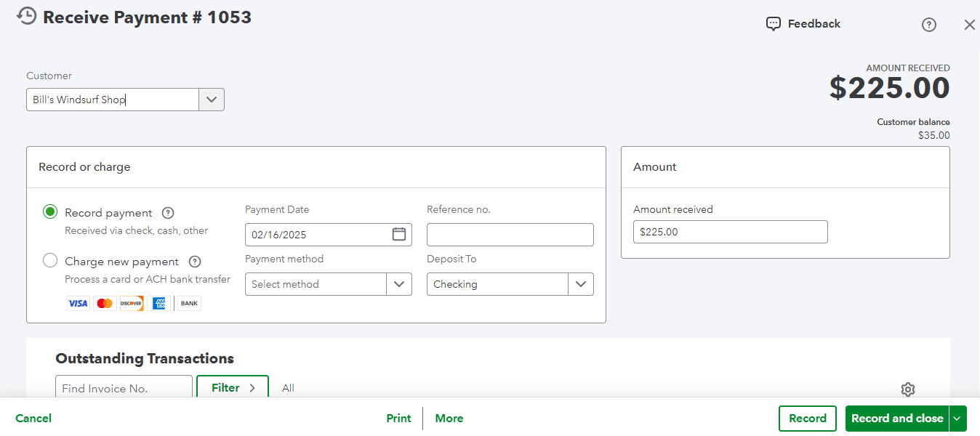980x436 pixels.
Task: Click the help icon beside Charge new payment
Action: tap(195, 262)
